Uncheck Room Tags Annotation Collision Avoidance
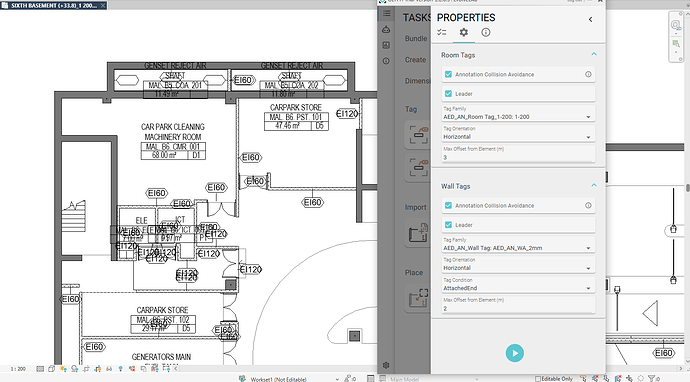This screenshot has width=690, height=382. pos(448,74)
